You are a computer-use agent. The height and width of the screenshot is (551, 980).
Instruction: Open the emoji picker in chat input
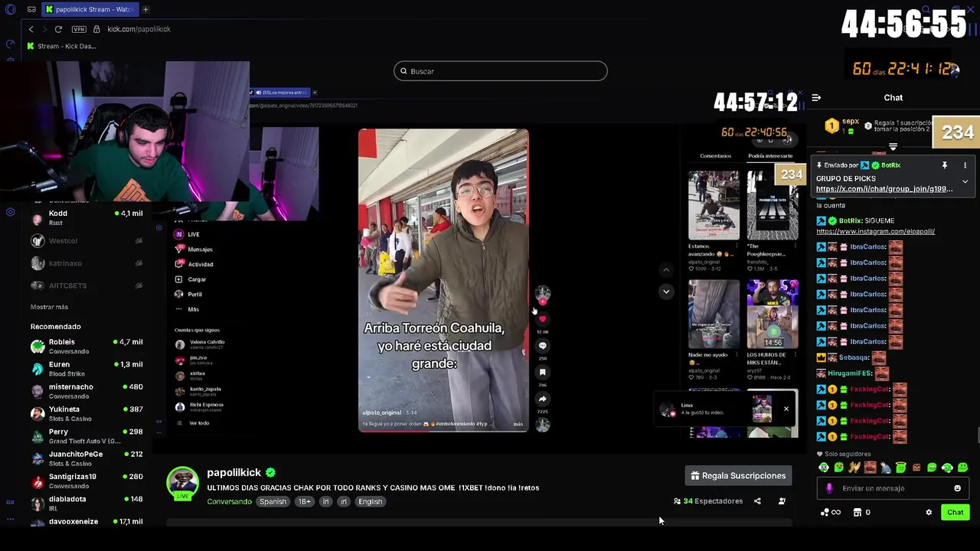click(x=957, y=488)
